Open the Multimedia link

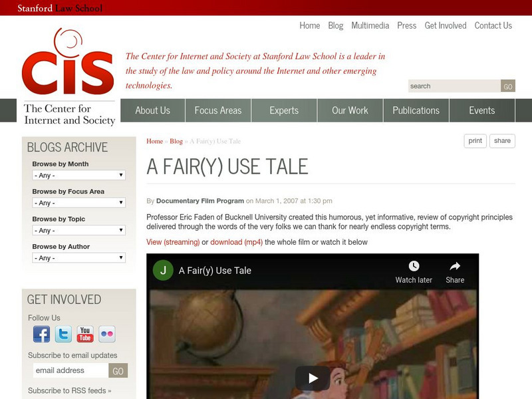tap(370, 25)
